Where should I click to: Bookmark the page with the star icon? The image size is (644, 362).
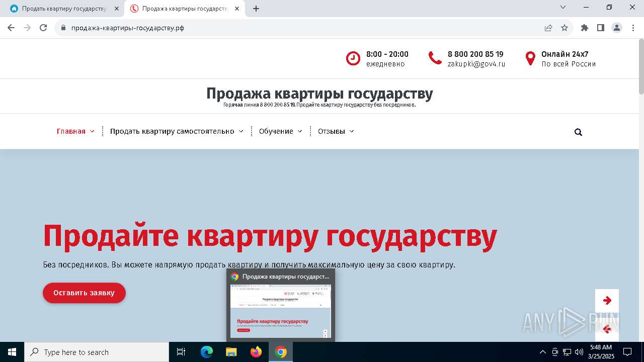pyautogui.click(x=565, y=28)
